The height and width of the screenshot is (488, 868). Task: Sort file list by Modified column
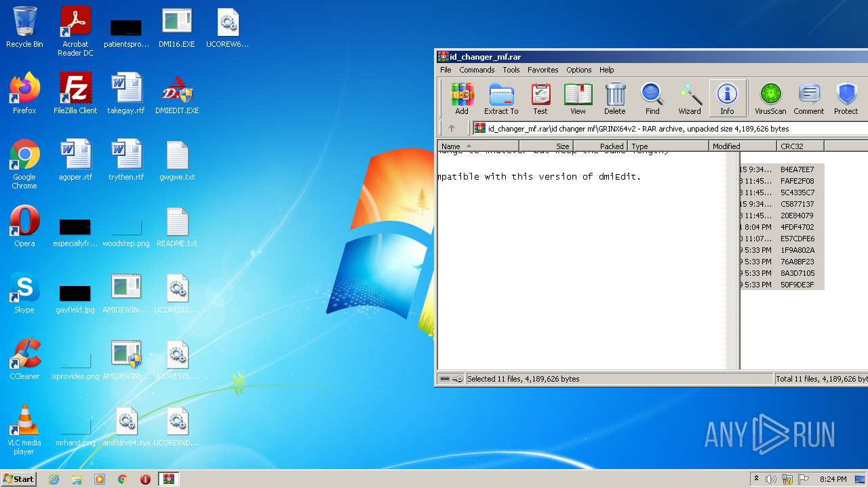(x=743, y=146)
